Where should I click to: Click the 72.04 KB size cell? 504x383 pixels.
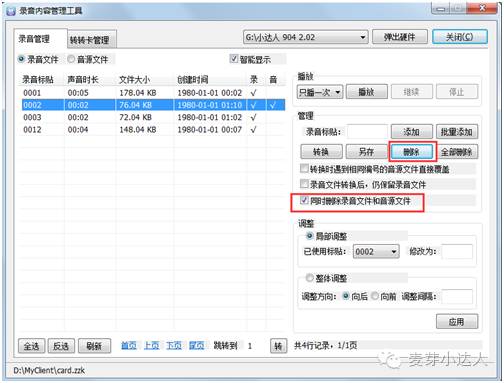[135, 117]
